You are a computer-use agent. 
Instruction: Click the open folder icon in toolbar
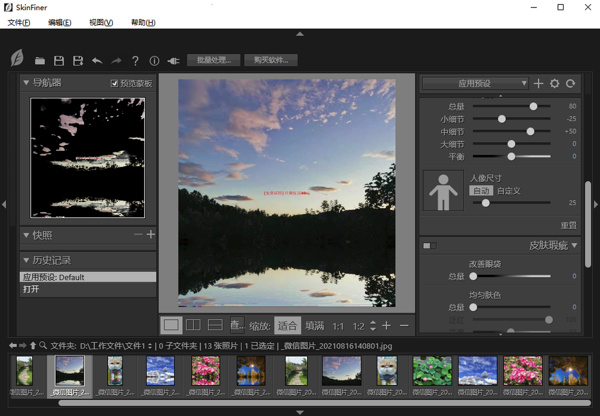[x=41, y=61]
